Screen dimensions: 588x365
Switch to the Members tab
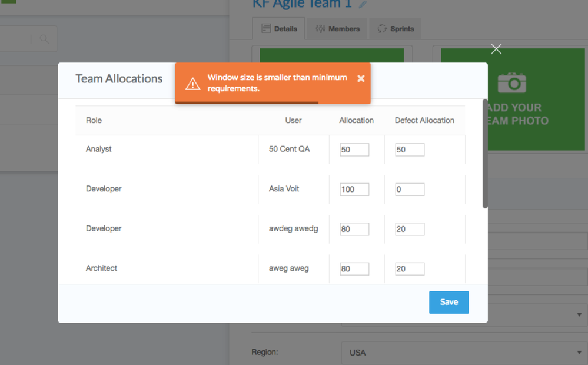(337, 28)
